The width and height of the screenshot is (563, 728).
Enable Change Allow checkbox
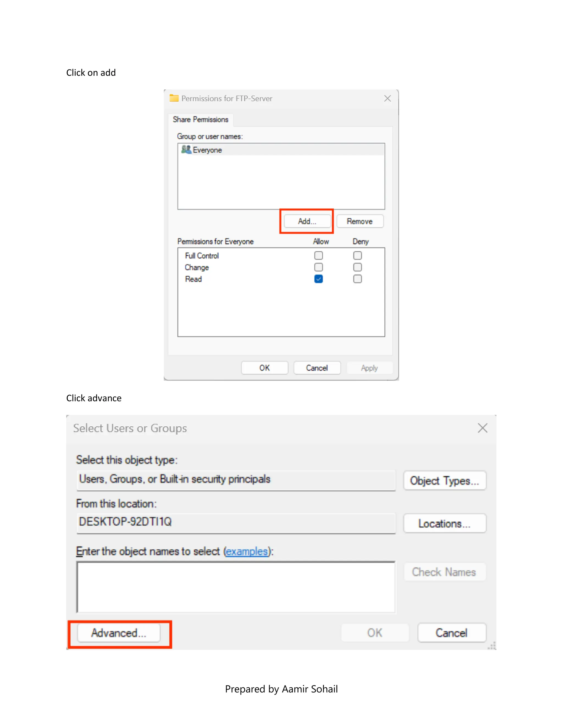tap(319, 267)
